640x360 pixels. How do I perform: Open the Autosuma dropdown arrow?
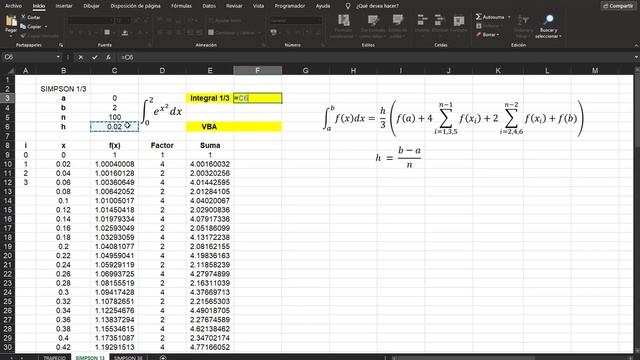[x=509, y=17]
